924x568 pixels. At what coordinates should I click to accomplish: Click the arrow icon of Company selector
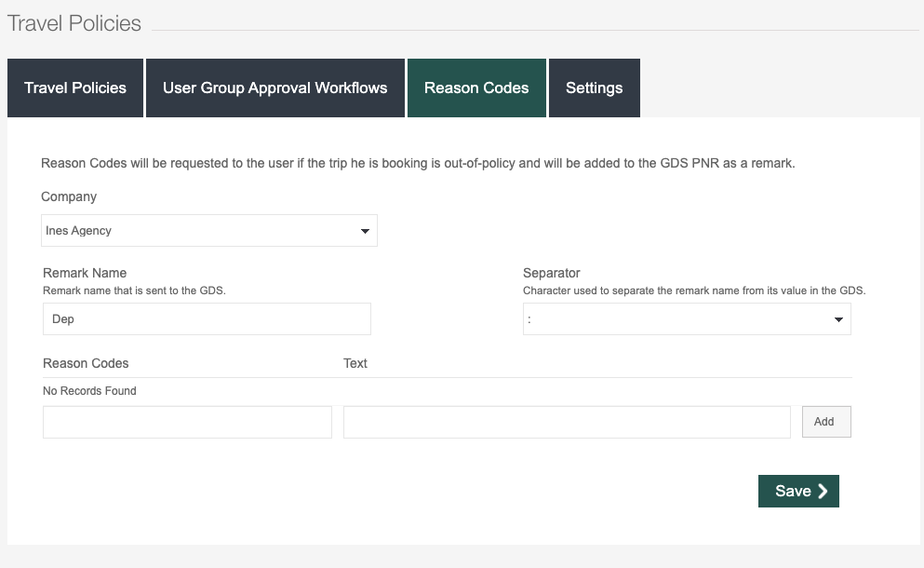(x=365, y=232)
